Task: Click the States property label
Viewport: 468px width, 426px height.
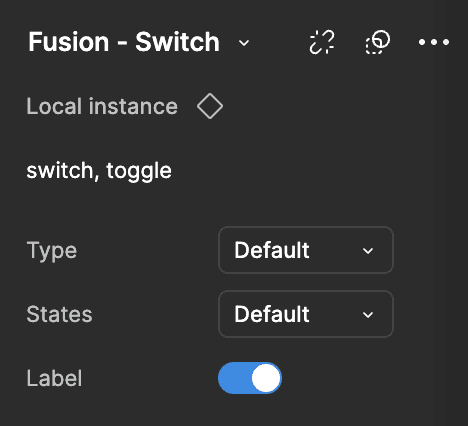Action: (x=59, y=314)
